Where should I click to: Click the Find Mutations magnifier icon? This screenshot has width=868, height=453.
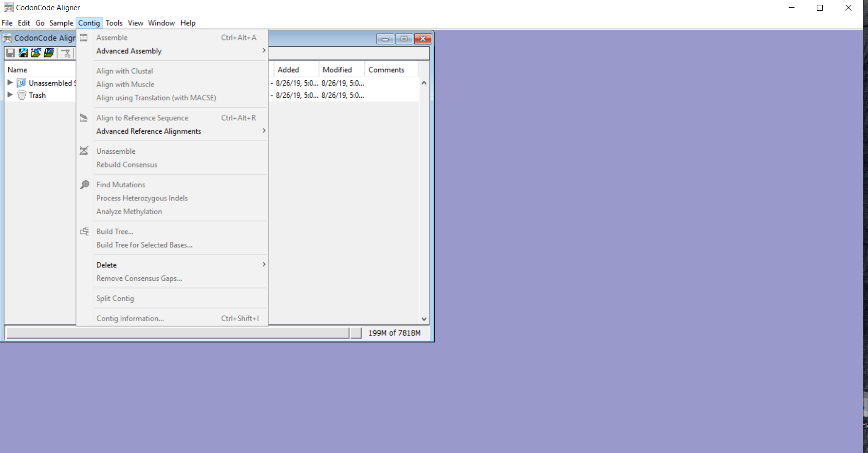(84, 184)
